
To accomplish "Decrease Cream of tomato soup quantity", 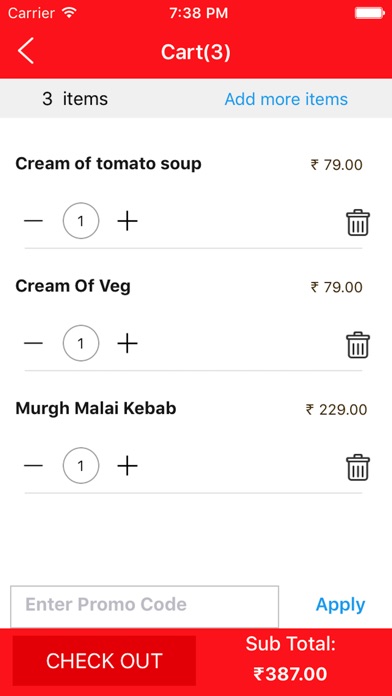I will tap(33, 221).
